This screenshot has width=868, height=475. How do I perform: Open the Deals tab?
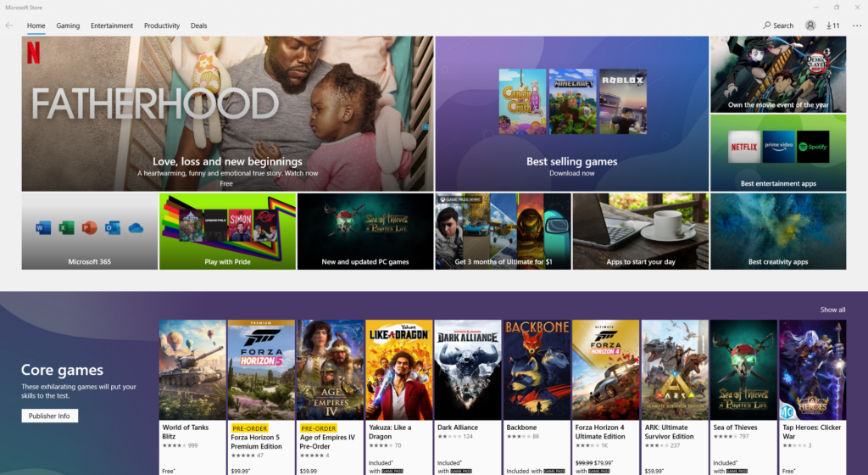[x=199, y=25]
